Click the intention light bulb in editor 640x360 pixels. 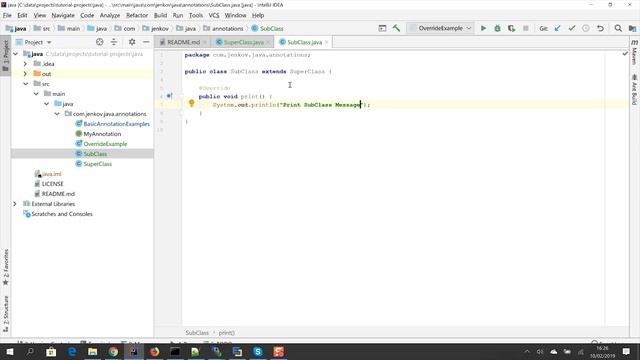[191, 103]
